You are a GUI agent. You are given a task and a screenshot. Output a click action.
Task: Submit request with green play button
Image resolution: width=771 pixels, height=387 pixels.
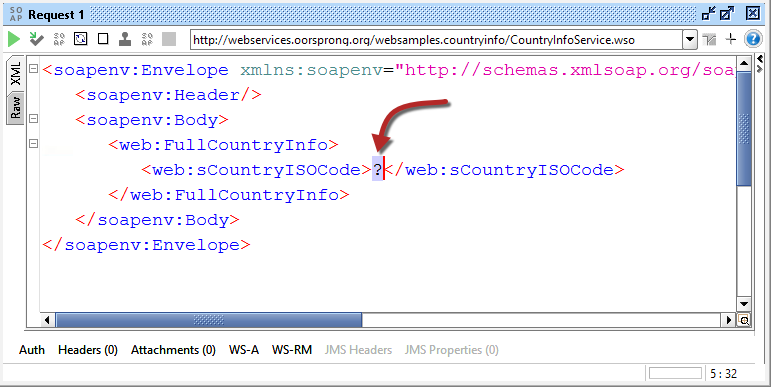(14, 39)
